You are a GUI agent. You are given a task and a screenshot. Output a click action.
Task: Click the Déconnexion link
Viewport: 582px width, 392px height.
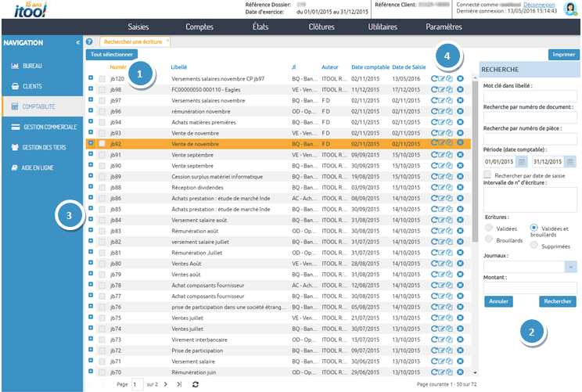pos(539,5)
